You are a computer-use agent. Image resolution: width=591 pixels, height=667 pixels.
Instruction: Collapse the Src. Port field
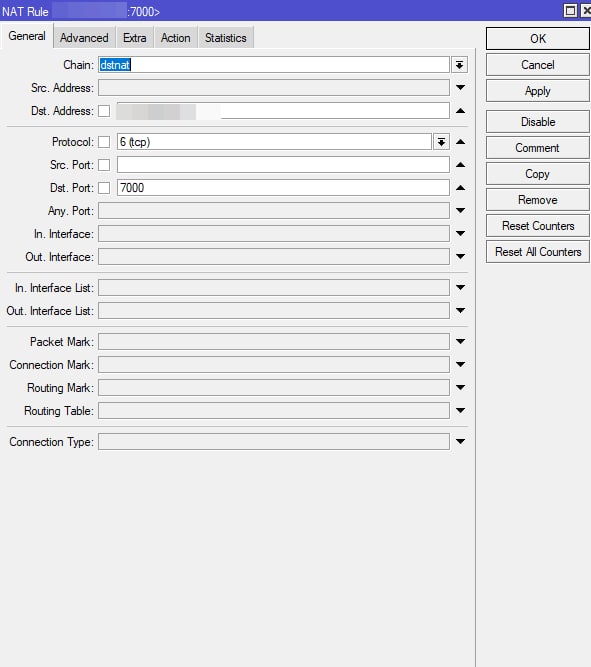(460, 165)
